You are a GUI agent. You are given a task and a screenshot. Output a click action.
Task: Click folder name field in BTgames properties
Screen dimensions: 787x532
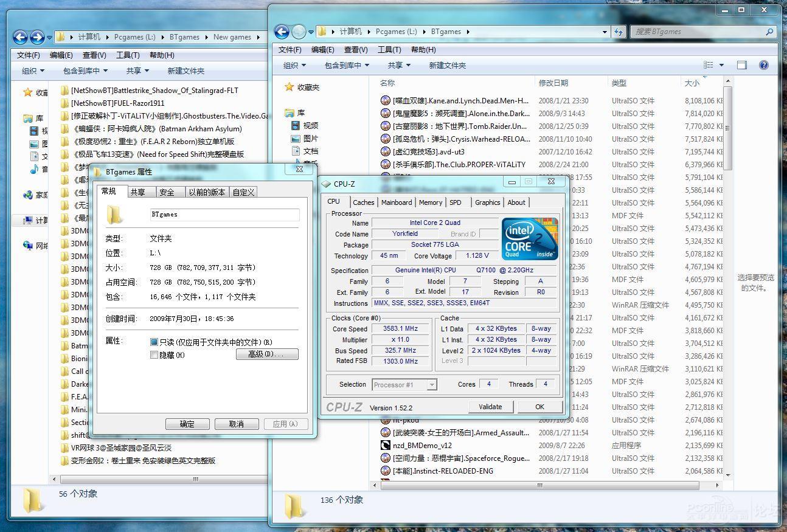click(224, 215)
